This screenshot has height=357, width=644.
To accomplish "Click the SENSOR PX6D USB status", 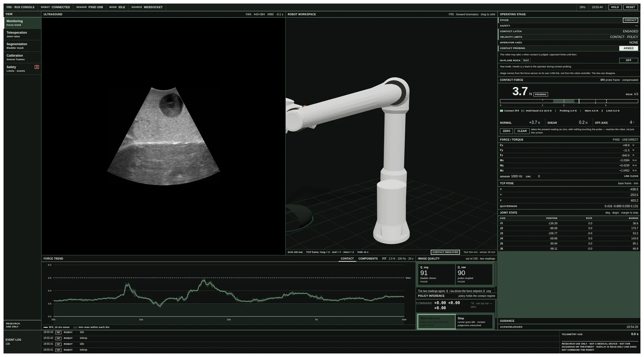I will pyautogui.click(x=90, y=7).
